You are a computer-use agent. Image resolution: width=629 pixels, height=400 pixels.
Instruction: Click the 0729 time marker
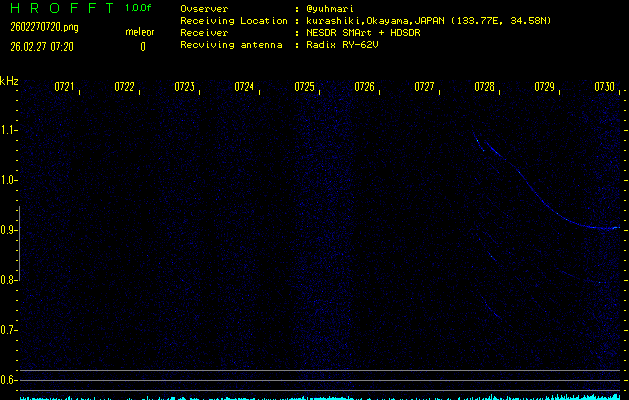[544, 87]
